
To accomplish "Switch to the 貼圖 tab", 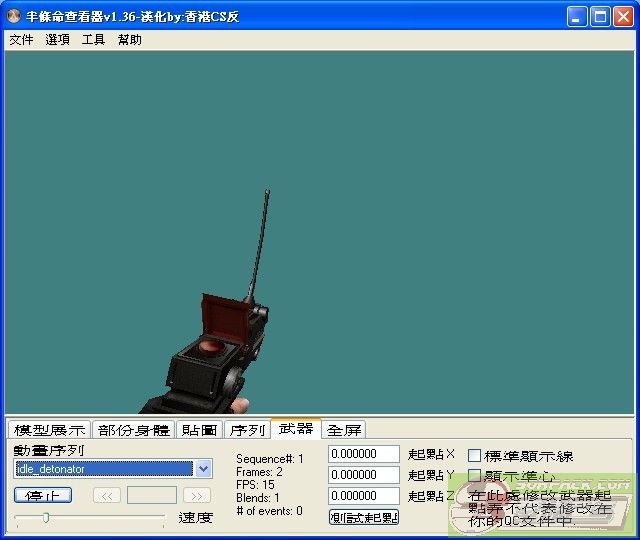I will pyautogui.click(x=199, y=430).
